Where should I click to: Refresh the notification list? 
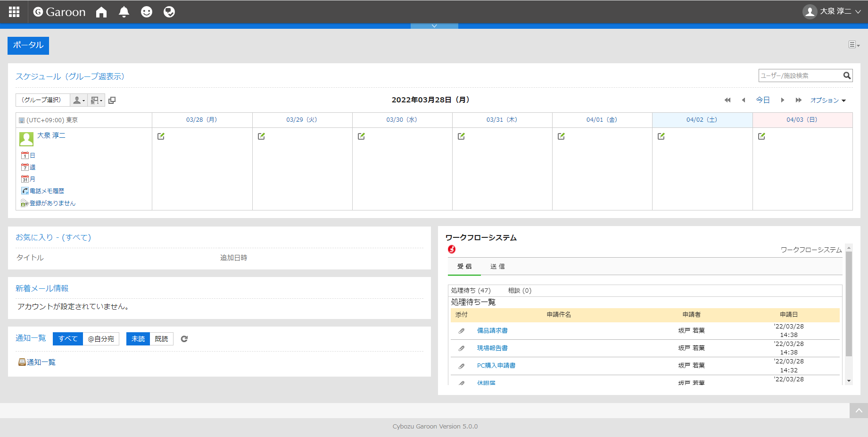tap(184, 339)
